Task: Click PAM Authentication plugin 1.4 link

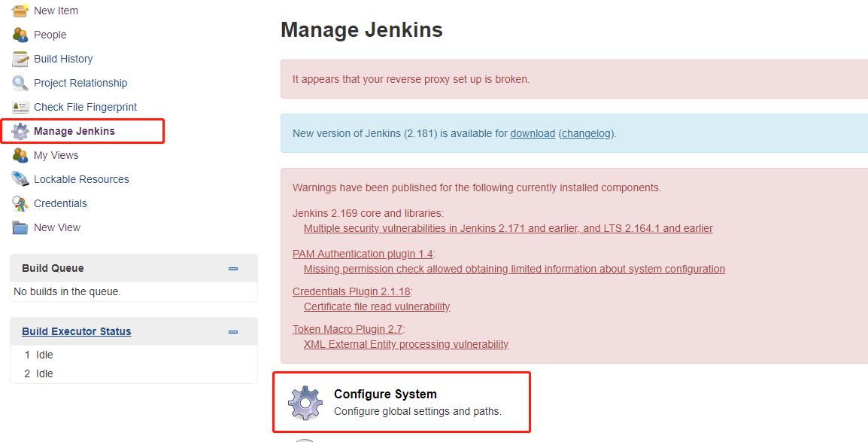Action: click(x=363, y=254)
